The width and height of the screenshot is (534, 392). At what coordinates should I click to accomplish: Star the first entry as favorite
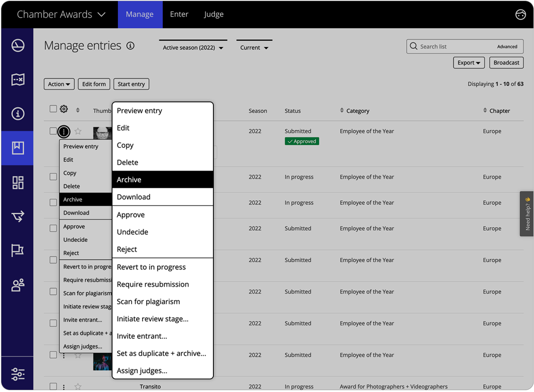coord(78,131)
